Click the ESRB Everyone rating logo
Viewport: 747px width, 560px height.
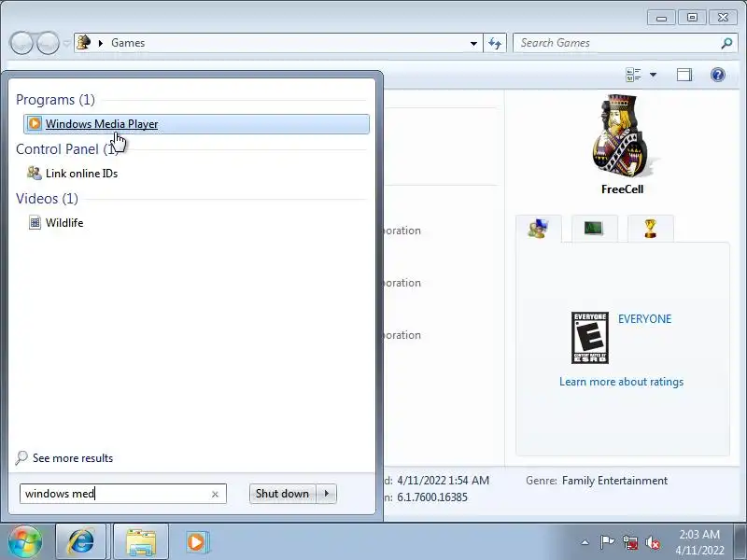590,338
